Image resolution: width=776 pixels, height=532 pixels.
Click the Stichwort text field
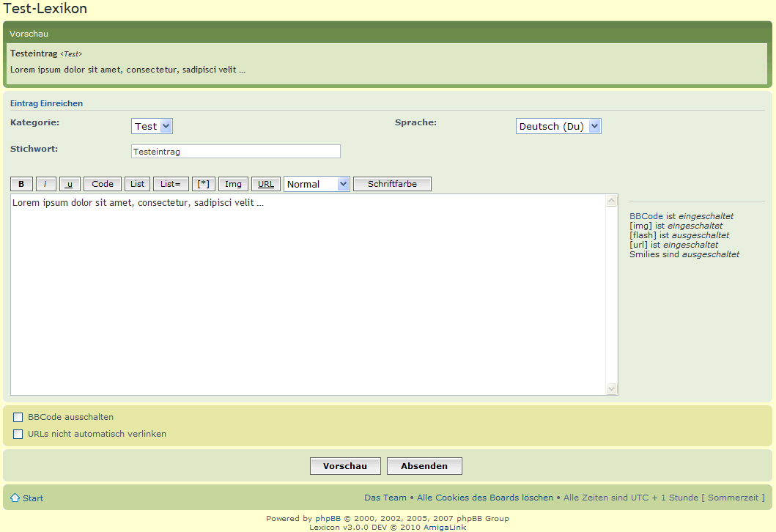point(235,152)
